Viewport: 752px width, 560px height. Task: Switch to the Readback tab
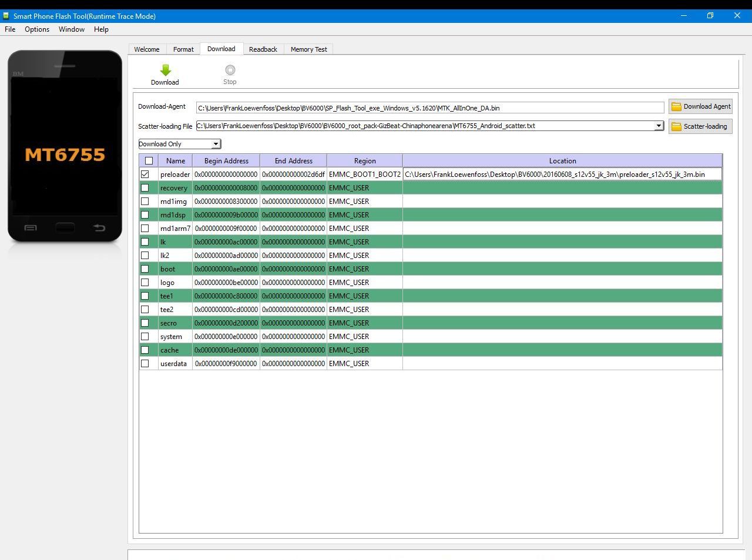point(263,49)
